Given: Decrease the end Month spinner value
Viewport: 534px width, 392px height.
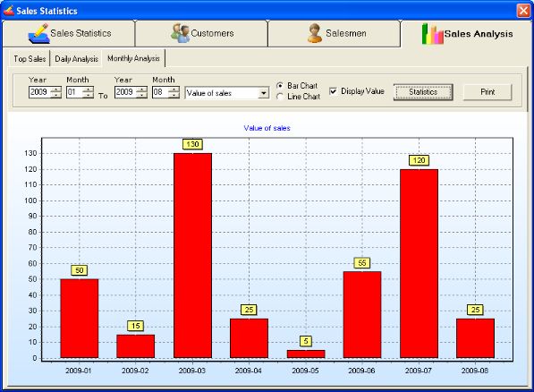Looking at the screenshot, I should click(x=174, y=95).
